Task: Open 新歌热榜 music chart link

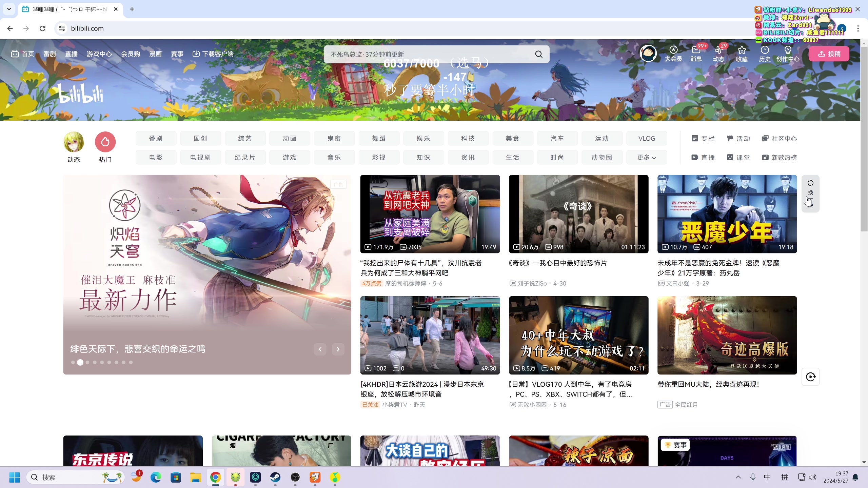Action: point(779,158)
